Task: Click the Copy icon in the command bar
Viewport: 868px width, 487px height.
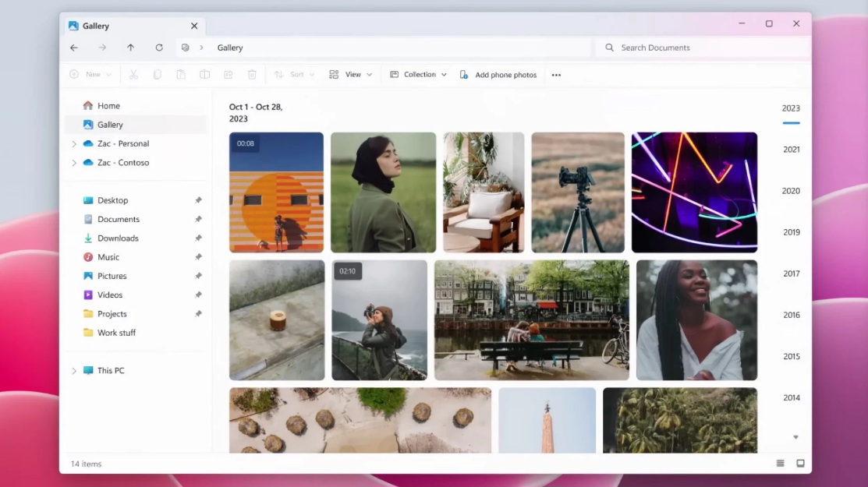Action: [157, 74]
